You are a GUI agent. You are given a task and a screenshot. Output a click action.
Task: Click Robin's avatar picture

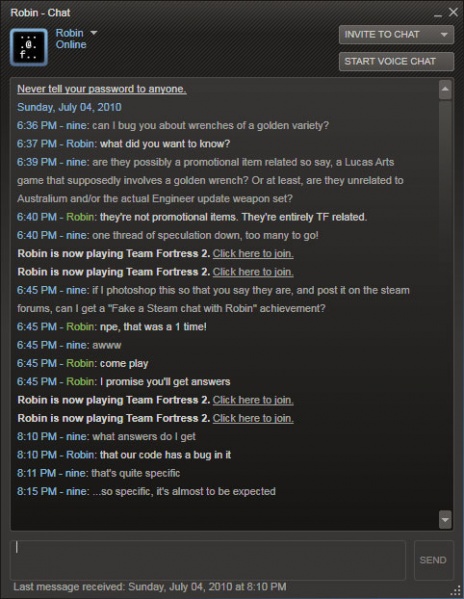point(29,47)
